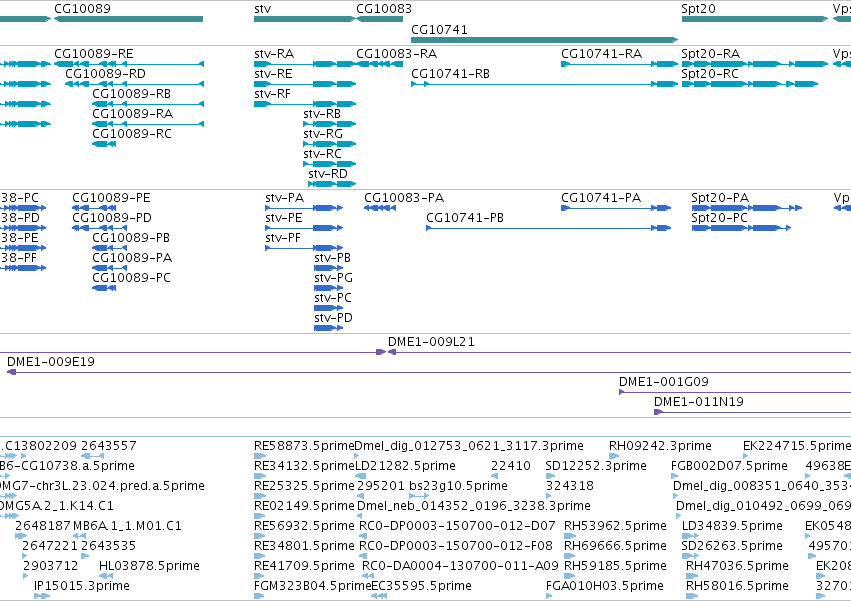Click transcript label CG10089-RA
The width and height of the screenshot is (851, 601).
pos(132,114)
